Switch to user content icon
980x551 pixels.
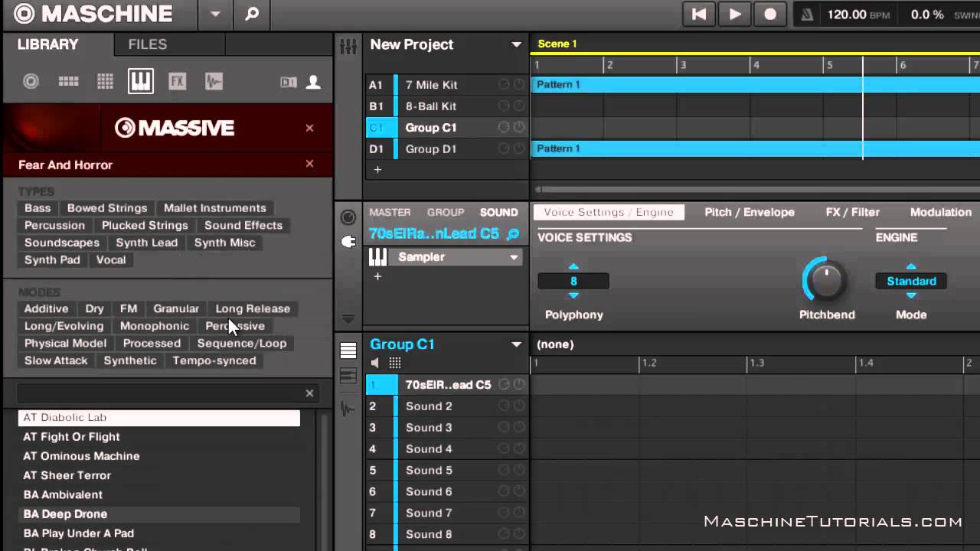click(313, 82)
